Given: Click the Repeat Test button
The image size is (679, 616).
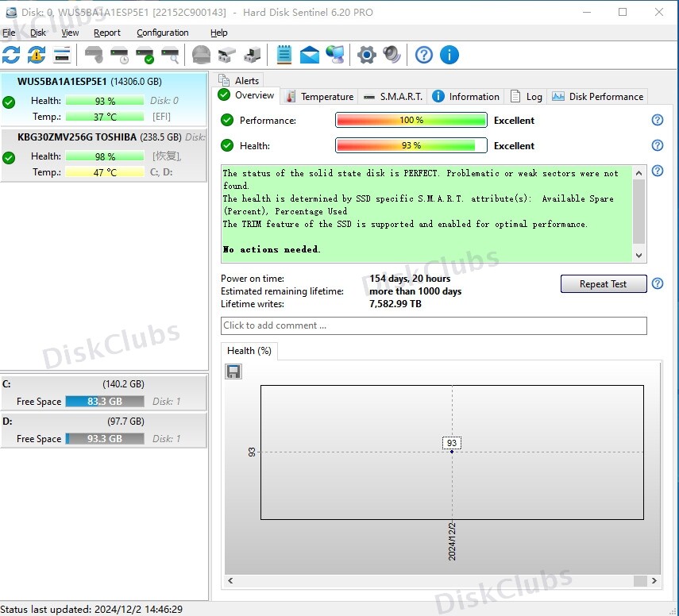Looking at the screenshot, I should pos(604,284).
